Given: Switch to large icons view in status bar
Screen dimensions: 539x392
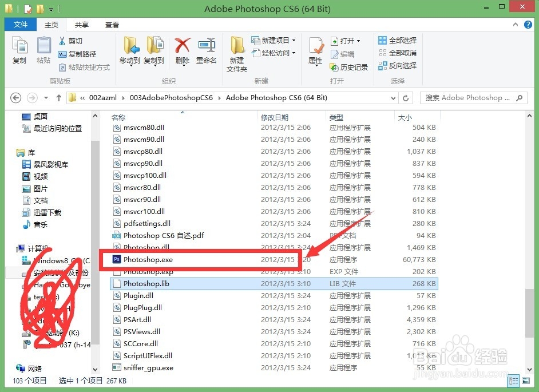Looking at the screenshot, I should pyautogui.click(x=526, y=381).
